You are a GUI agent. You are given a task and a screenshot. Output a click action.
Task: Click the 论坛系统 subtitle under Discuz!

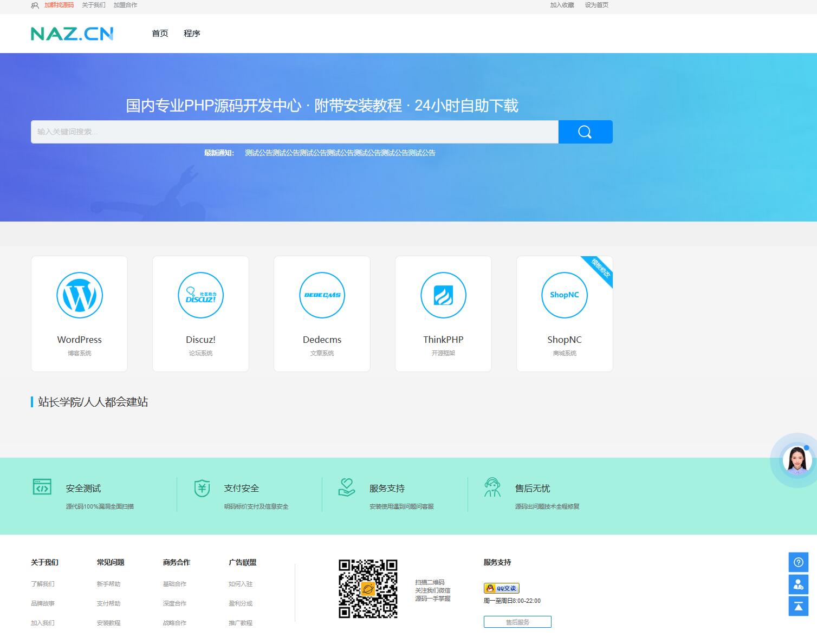201,353
